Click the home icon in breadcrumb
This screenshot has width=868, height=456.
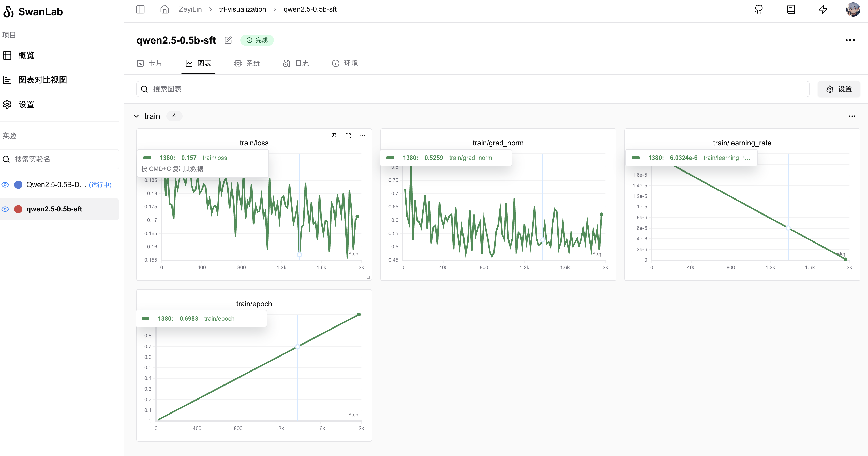pos(164,9)
